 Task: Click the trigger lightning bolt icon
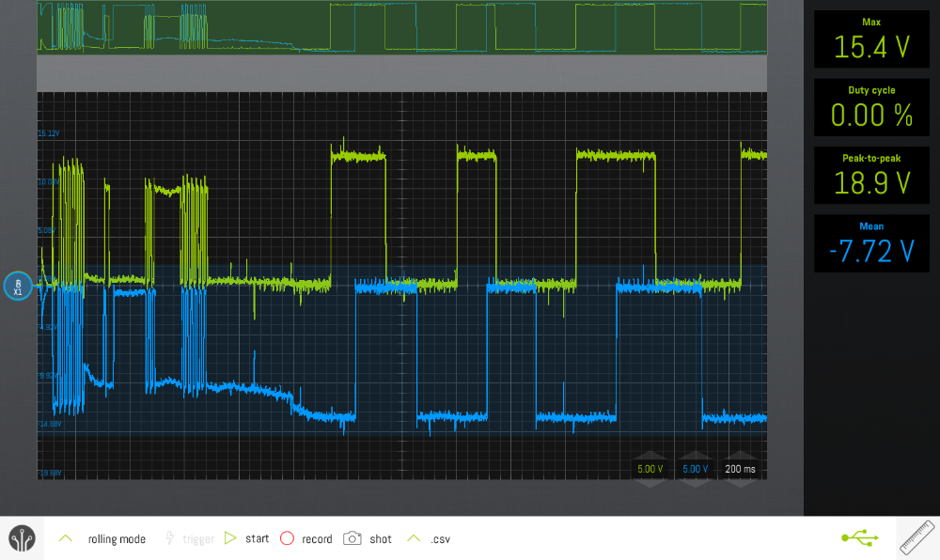pyautogui.click(x=169, y=537)
